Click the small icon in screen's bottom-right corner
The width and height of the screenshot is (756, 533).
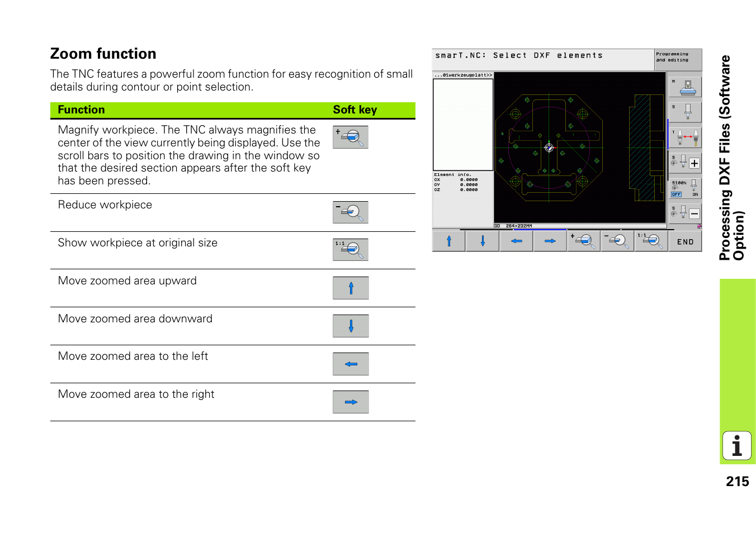tap(699, 226)
